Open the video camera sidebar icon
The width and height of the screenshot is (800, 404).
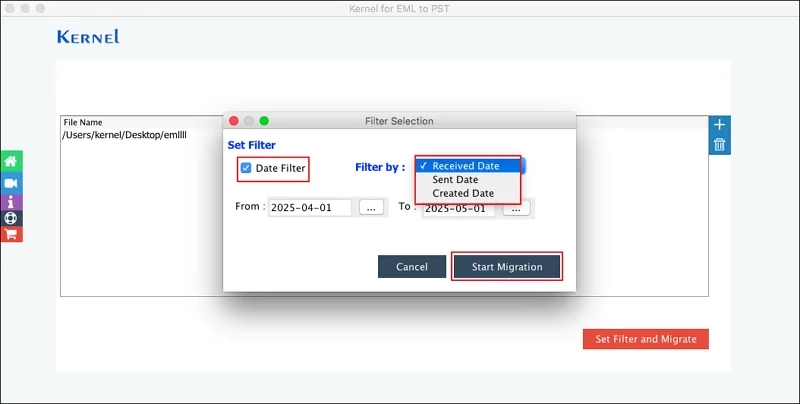11,183
